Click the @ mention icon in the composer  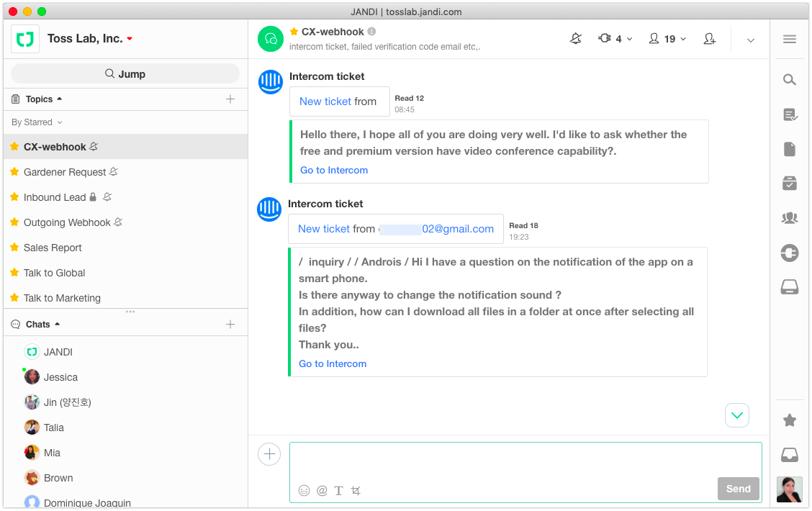point(322,490)
